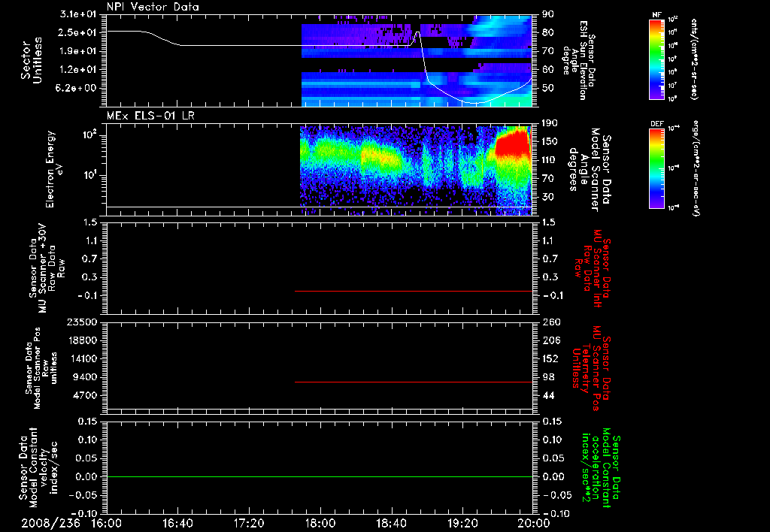Viewport: 770px width, 532px height.
Task: Click the "ergs/(cm**2-sr-sec-eV)" units label
Action: click(x=696, y=168)
